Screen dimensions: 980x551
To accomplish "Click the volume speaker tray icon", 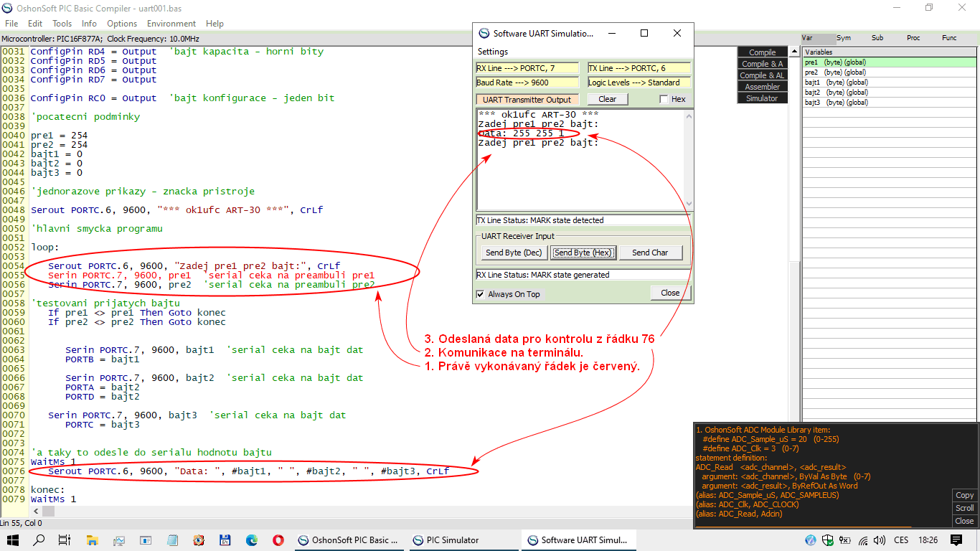I will click(880, 540).
